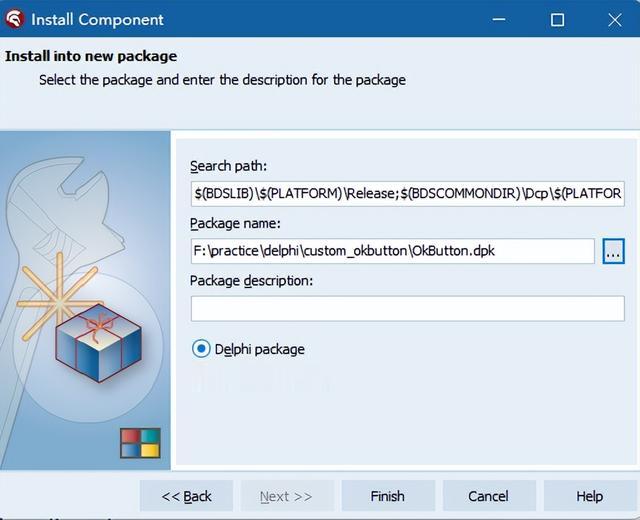Cancel the component installation
640x520 pixels.
(489, 496)
